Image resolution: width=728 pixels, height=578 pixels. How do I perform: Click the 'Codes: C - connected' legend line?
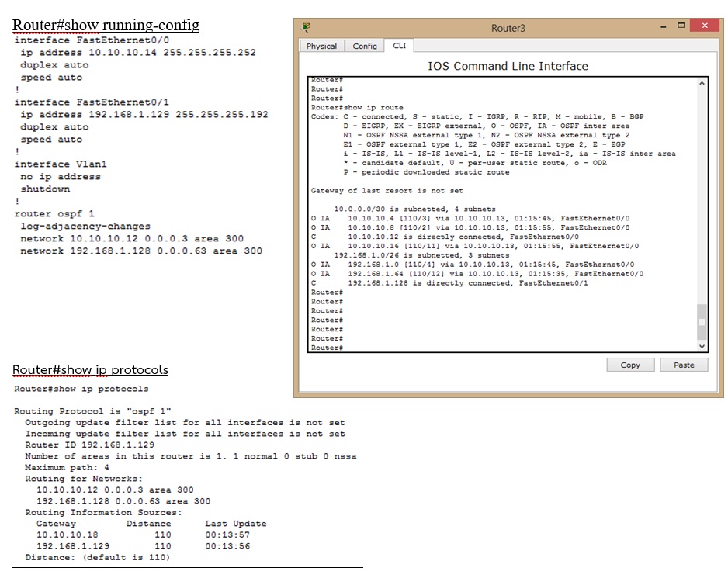coord(477,116)
